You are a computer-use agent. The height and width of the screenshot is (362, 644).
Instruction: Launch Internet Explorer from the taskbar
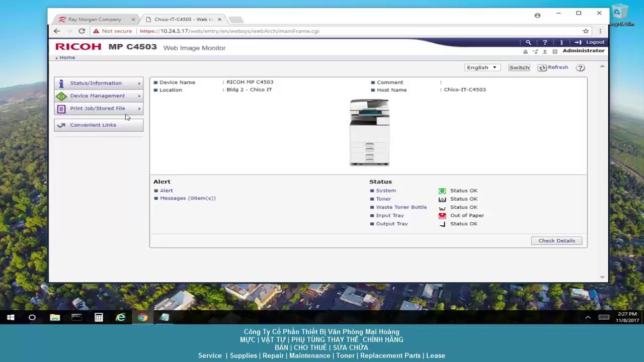click(x=121, y=317)
